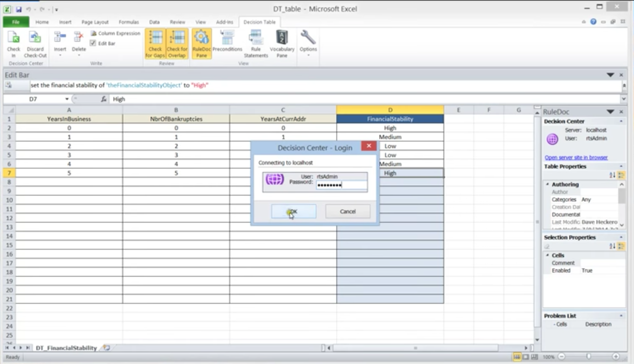
Task: Collapse the Selection Properties section
Action: pos(621,237)
